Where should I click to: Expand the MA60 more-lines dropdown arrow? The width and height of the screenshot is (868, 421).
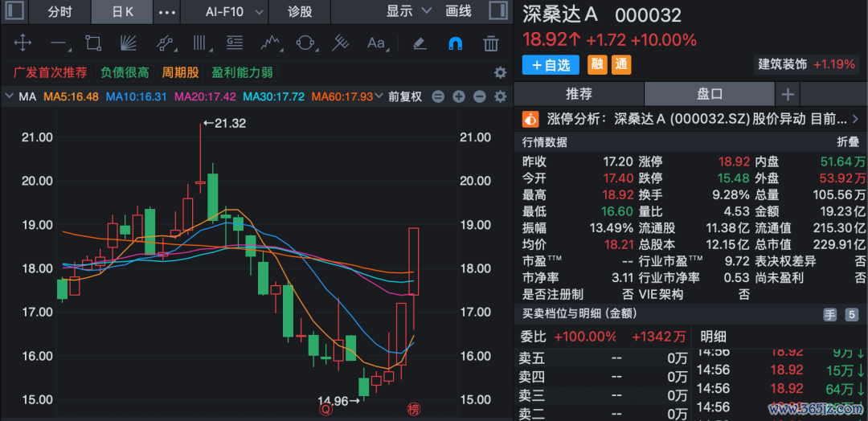[x=379, y=96]
